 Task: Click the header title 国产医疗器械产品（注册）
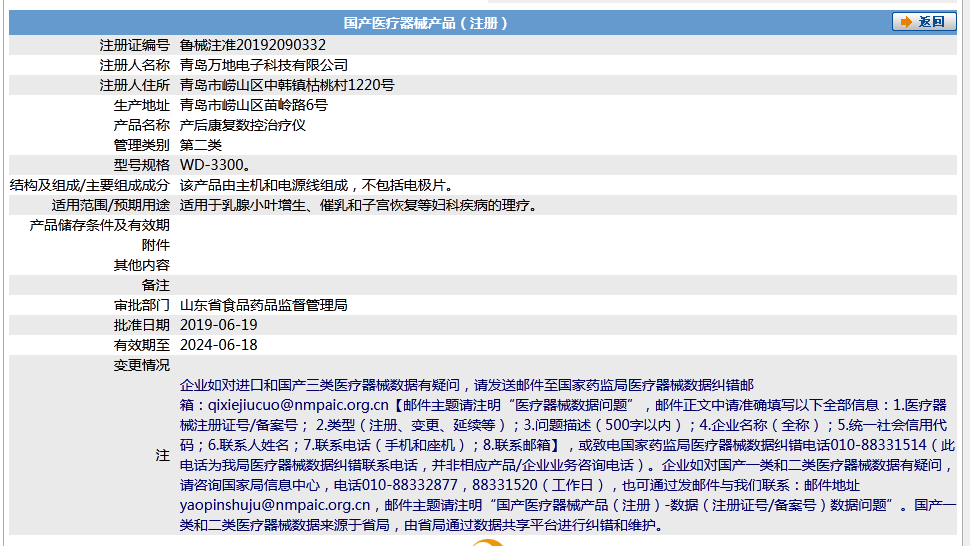click(426, 23)
